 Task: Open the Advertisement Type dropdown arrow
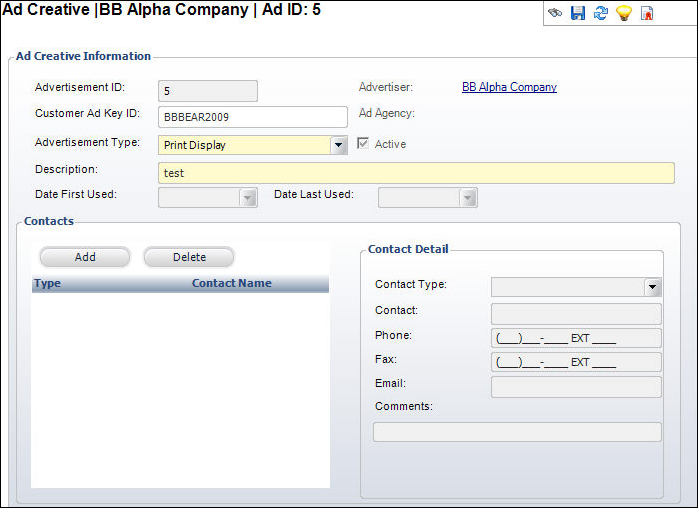click(x=339, y=145)
